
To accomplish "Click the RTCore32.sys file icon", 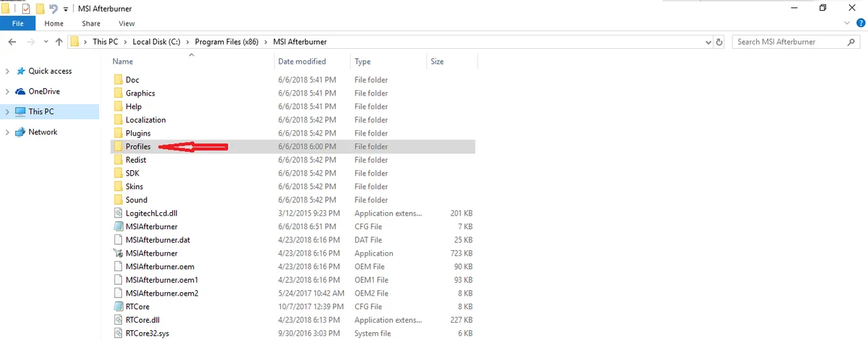I will [x=118, y=333].
